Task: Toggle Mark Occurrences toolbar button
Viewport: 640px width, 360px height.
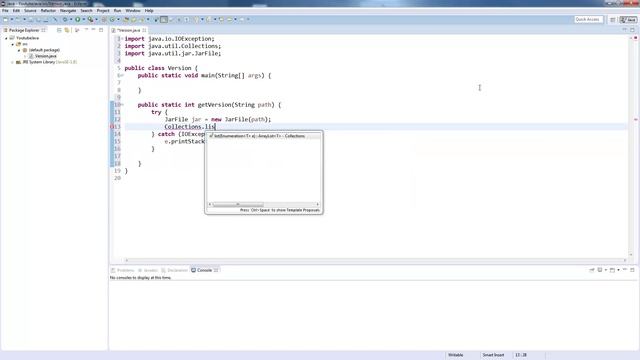Action: coord(164,20)
